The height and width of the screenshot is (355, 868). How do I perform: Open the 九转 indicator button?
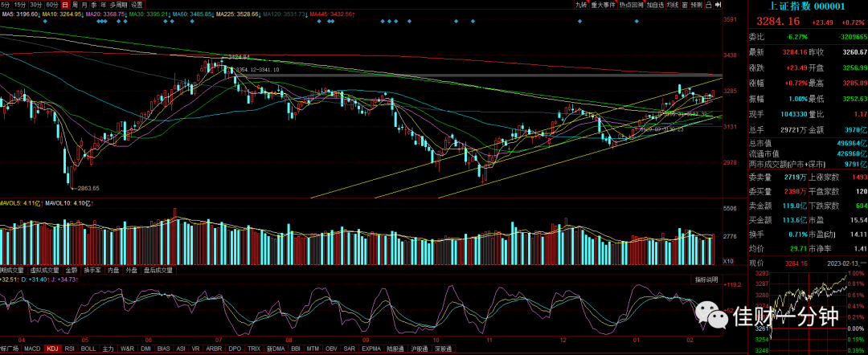(581, 5)
